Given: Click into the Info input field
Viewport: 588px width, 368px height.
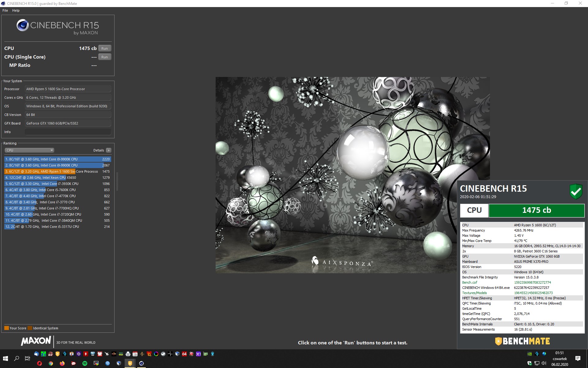Looking at the screenshot, I should click(x=68, y=132).
